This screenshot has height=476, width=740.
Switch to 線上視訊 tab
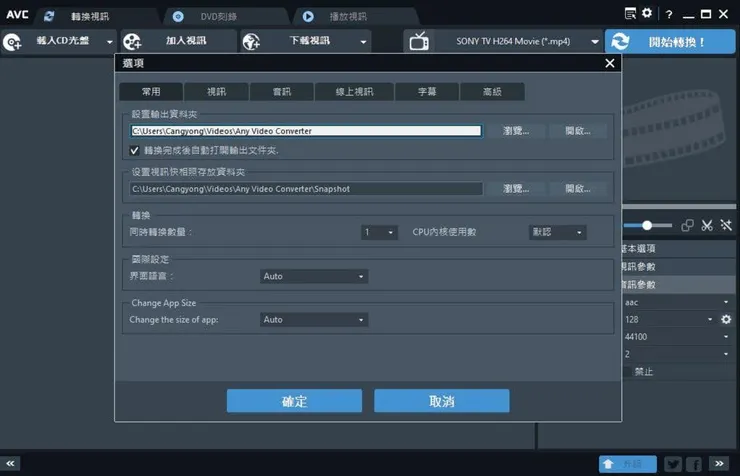click(354, 92)
